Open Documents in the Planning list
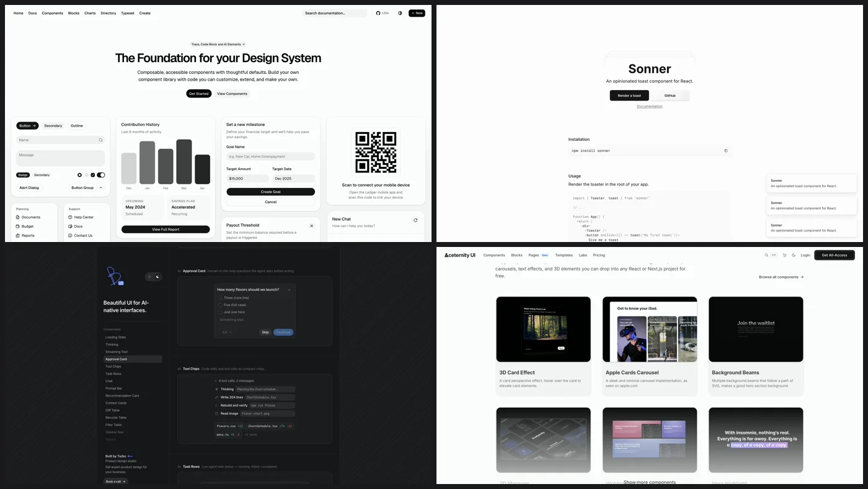 tap(29, 217)
